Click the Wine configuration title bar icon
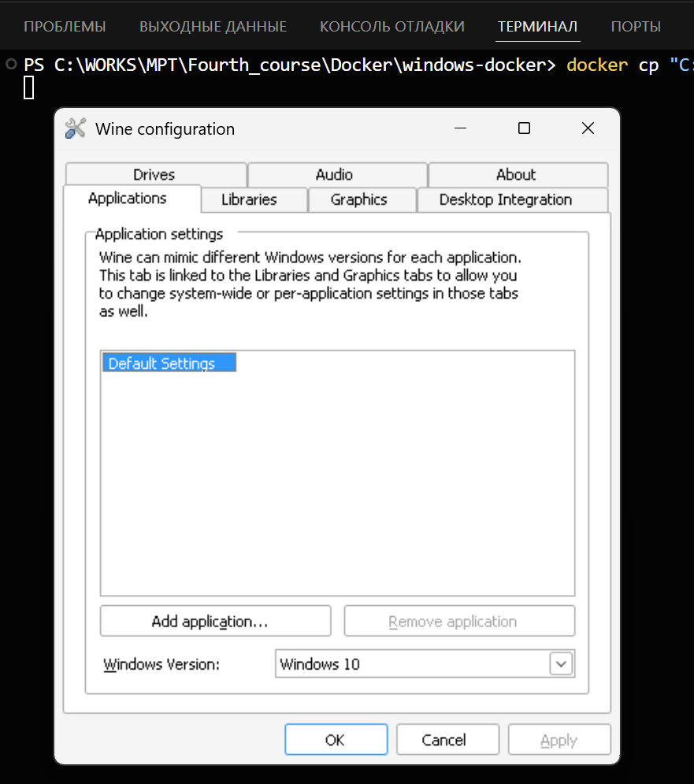This screenshot has width=694, height=784. pyautogui.click(x=76, y=128)
